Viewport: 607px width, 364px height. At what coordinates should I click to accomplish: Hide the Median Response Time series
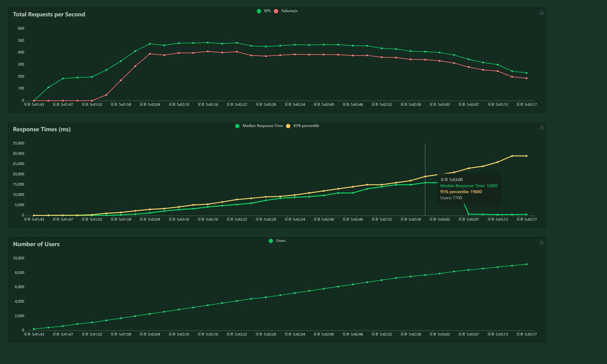pyautogui.click(x=262, y=126)
